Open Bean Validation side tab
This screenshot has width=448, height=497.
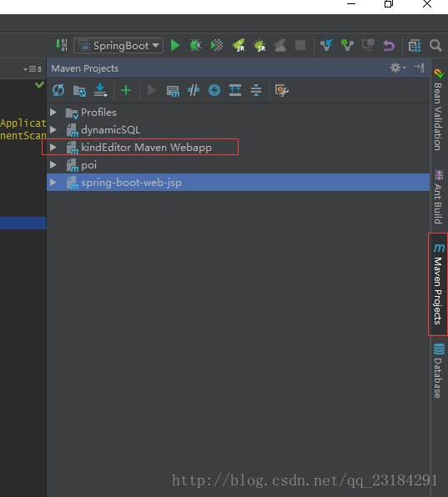pyautogui.click(x=439, y=110)
